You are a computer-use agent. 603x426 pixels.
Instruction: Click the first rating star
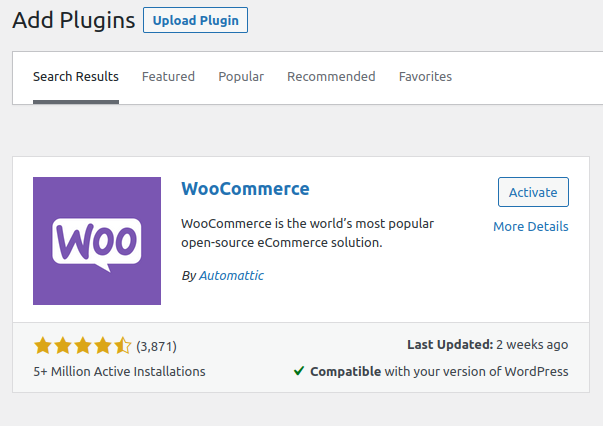[x=43, y=345]
